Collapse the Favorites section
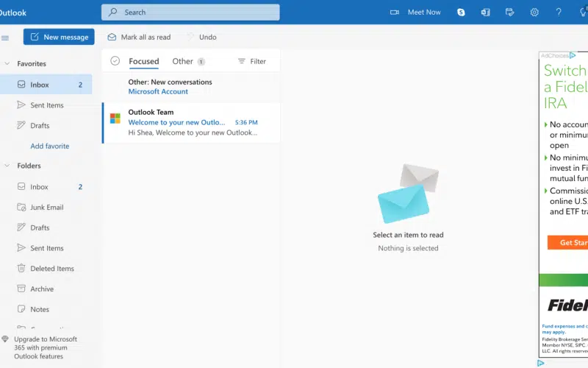Image resolution: width=588 pixels, height=368 pixels. point(7,64)
